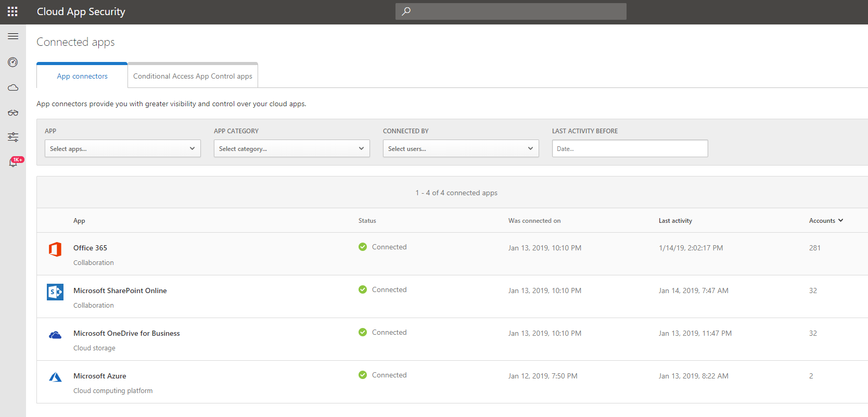Click the App column header

(79, 221)
